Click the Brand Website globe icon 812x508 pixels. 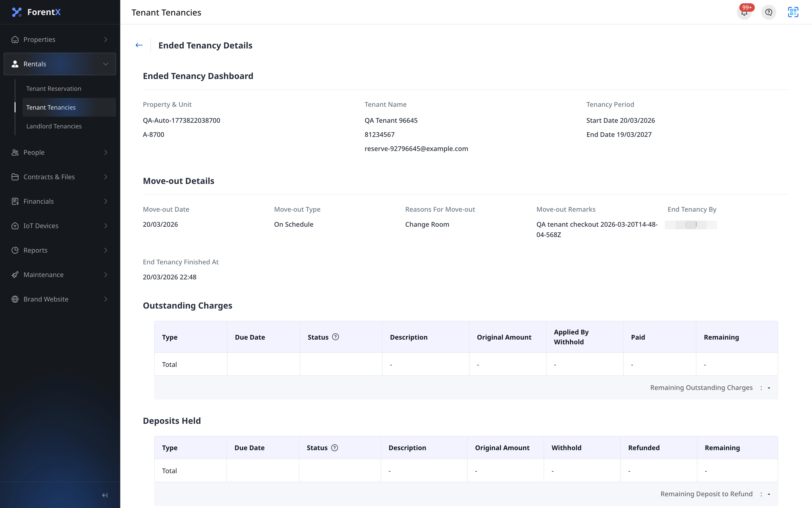[x=15, y=299]
